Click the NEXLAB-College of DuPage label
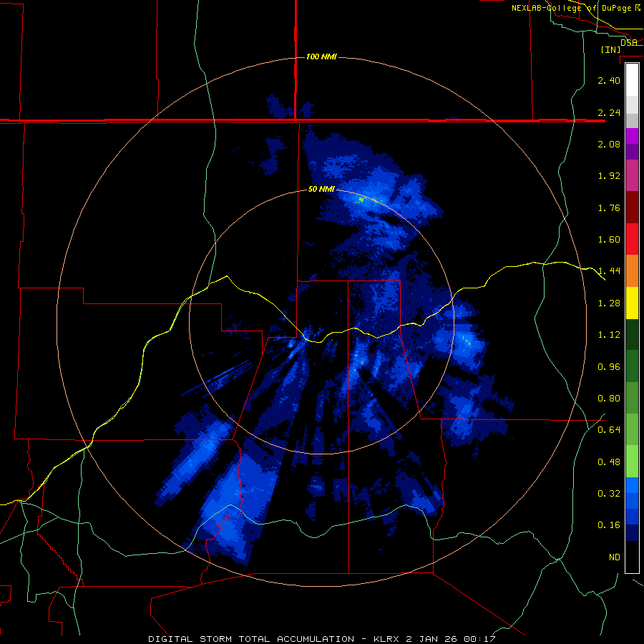This screenshot has width=644, height=644. 576,8
